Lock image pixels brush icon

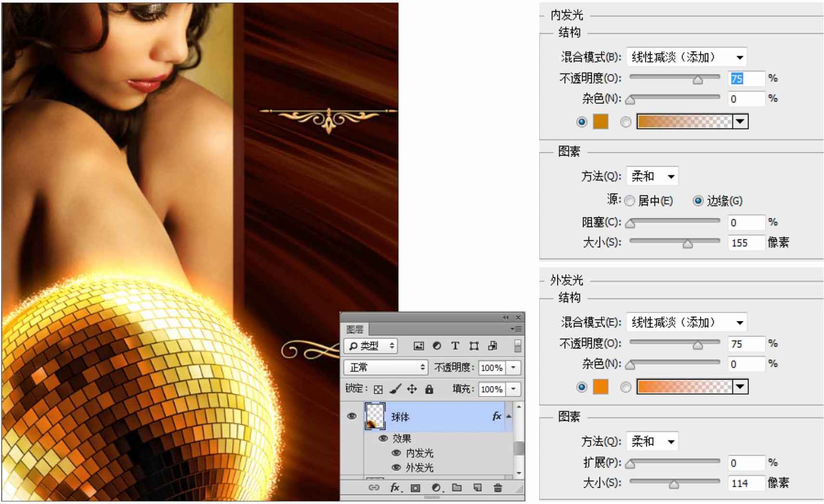(x=395, y=389)
